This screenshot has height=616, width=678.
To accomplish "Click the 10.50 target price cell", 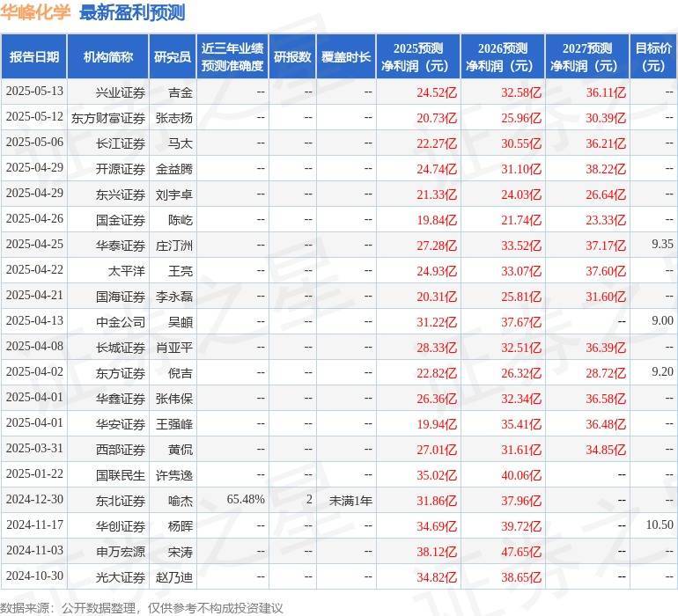I will tap(660, 525).
